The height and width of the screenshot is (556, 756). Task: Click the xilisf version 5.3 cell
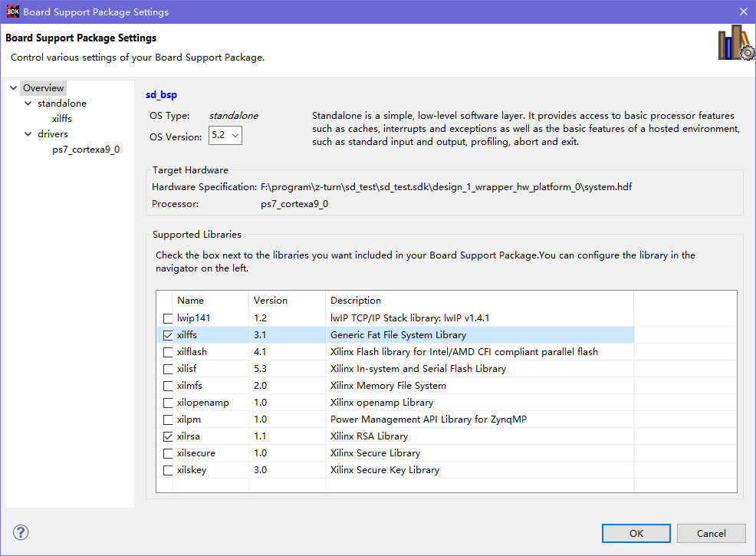click(260, 369)
